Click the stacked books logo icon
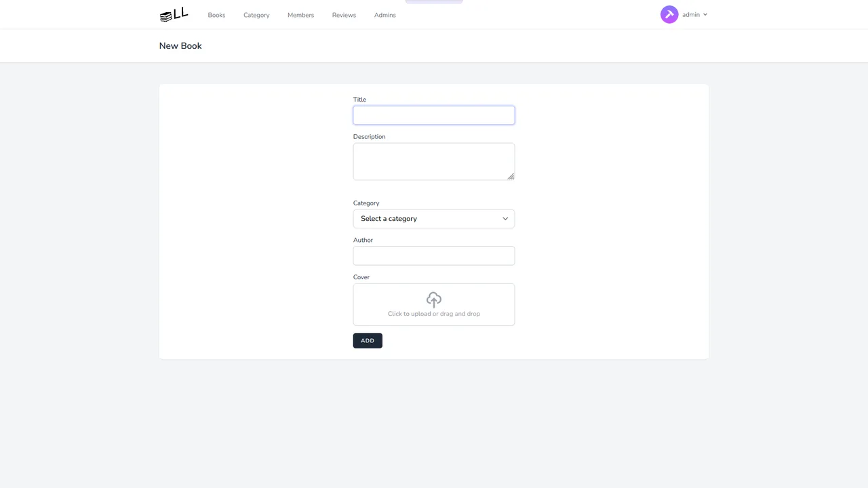This screenshot has width=868, height=488. click(x=174, y=15)
